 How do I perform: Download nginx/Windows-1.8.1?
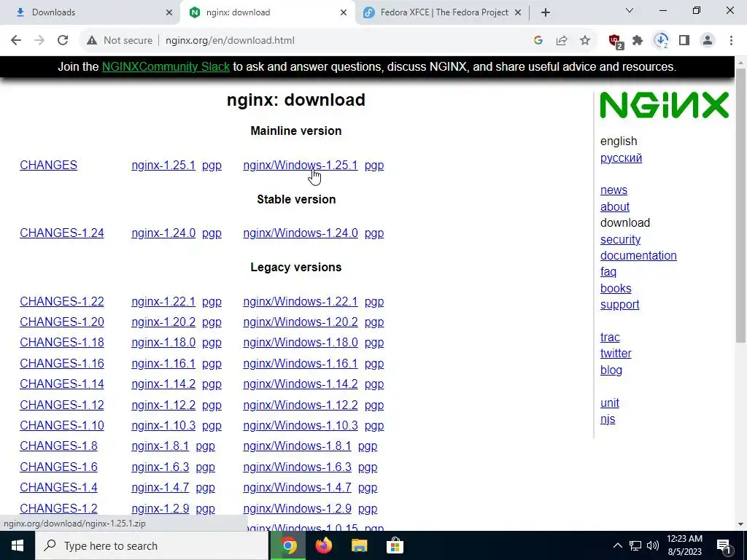tap(297, 446)
